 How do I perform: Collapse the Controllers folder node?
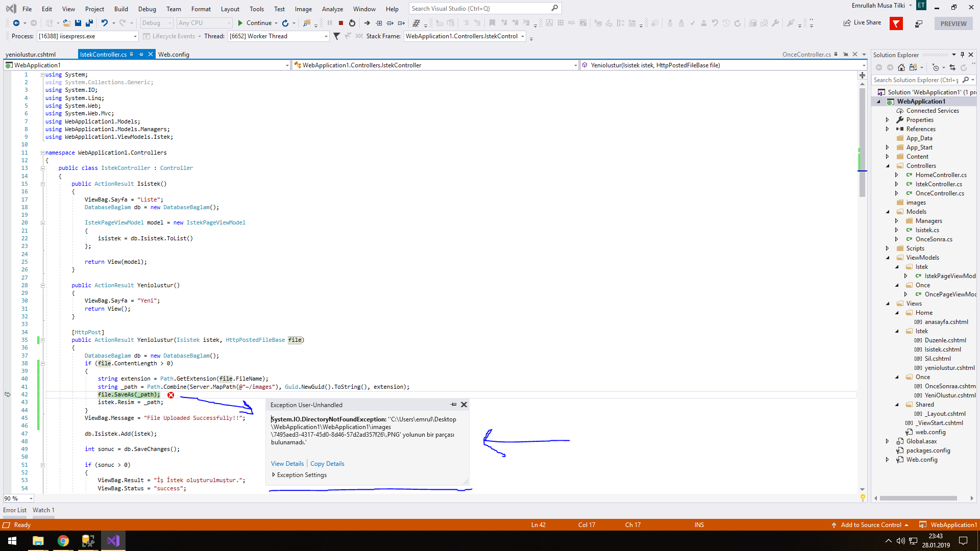pyautogui.click(x=887, y=166)
